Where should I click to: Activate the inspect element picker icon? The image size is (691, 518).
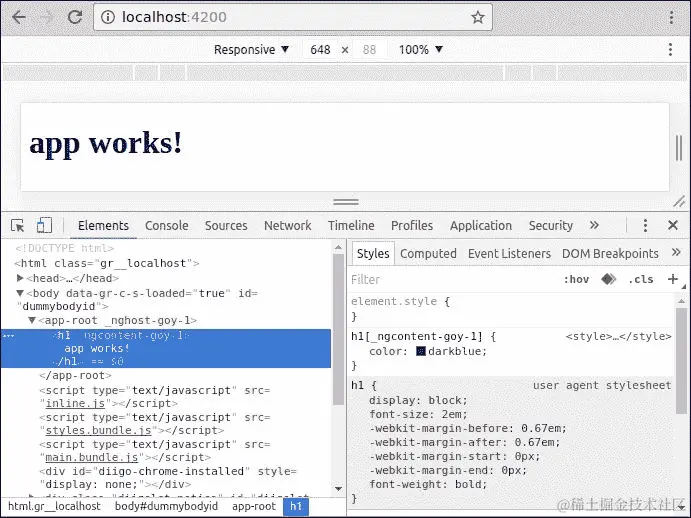[18, 226]
